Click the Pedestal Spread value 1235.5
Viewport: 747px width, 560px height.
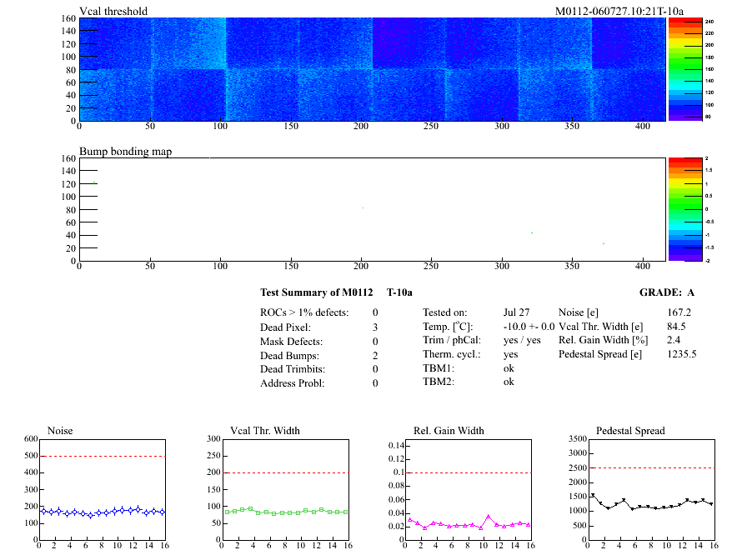coord(681,354)
